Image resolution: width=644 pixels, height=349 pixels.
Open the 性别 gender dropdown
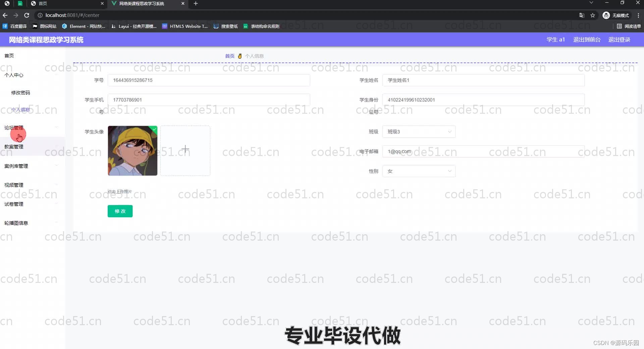tap(419, 171)
